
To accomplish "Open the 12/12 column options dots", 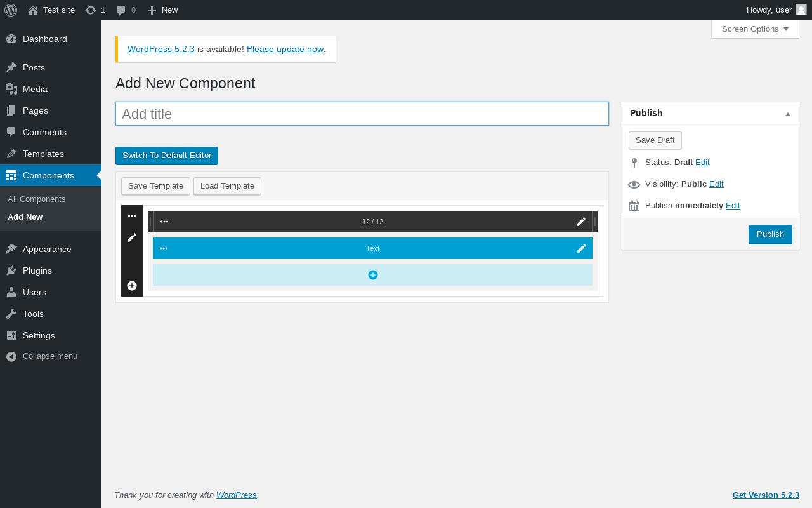I will pyautogui.click(x=164, y=222).
